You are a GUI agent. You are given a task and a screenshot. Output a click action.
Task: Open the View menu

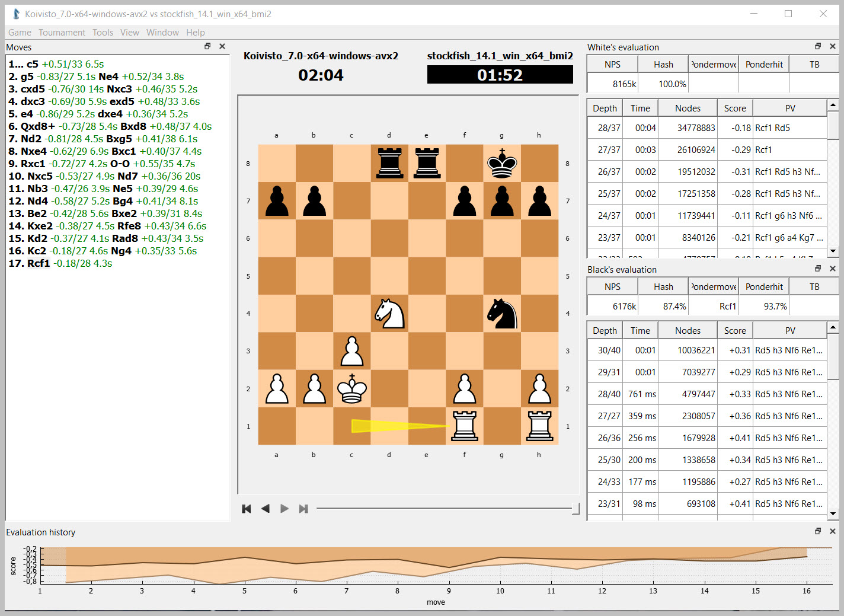tap(129, 33)
